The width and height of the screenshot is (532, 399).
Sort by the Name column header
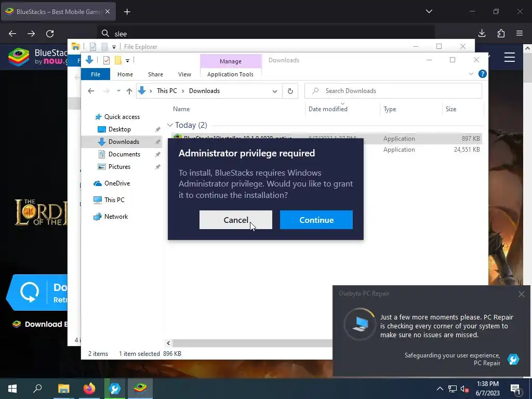tap(181, 109)
